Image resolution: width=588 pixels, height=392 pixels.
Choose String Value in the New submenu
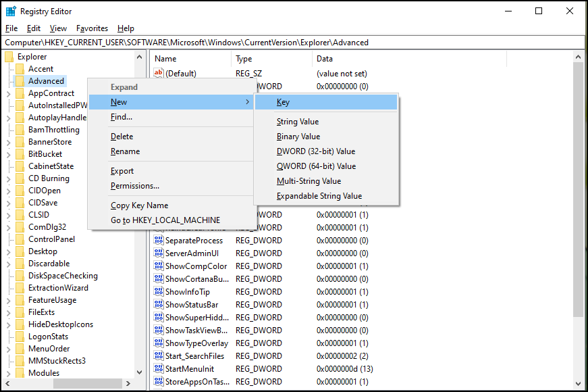pyautogui.click(x=326, y=122)
